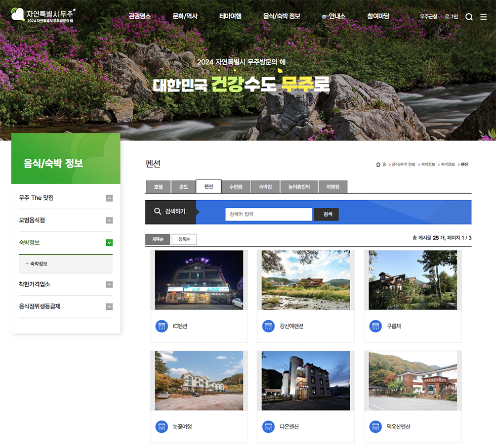The image size is (496, 448).
Task: Expand the 착한가격업소 sidebar section
Action: tap(109, 284)
